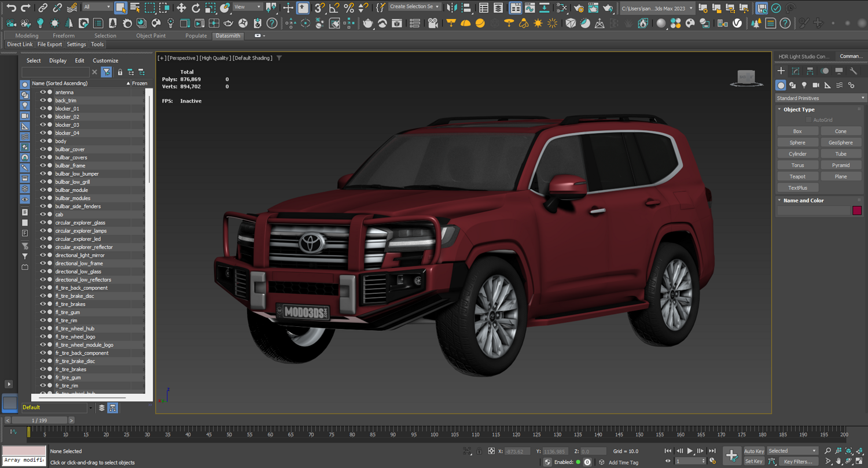Enable the AutoGrid checkbox
868x468 pixels.
coord(809,120)
